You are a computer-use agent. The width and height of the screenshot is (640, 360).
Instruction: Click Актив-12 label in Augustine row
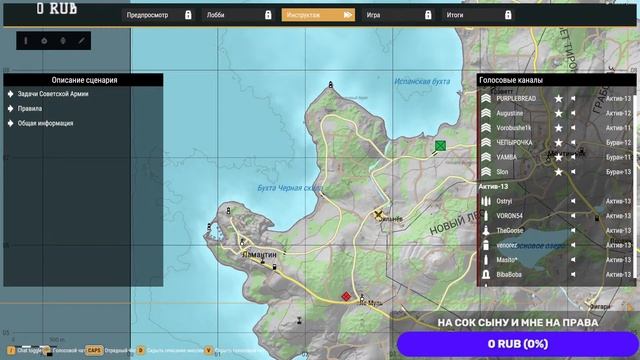tap(618, 113)
